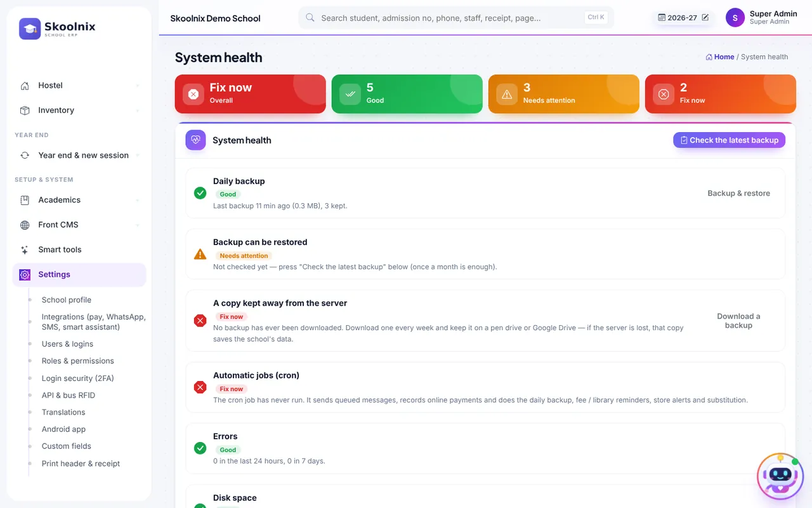Open Users & logins submenu item

[67, 344]
